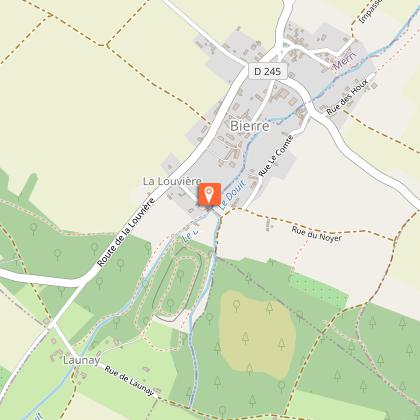The image size is (420, 420).
Task: Click the Route de la Louvière road label
Action: [126, 232]
